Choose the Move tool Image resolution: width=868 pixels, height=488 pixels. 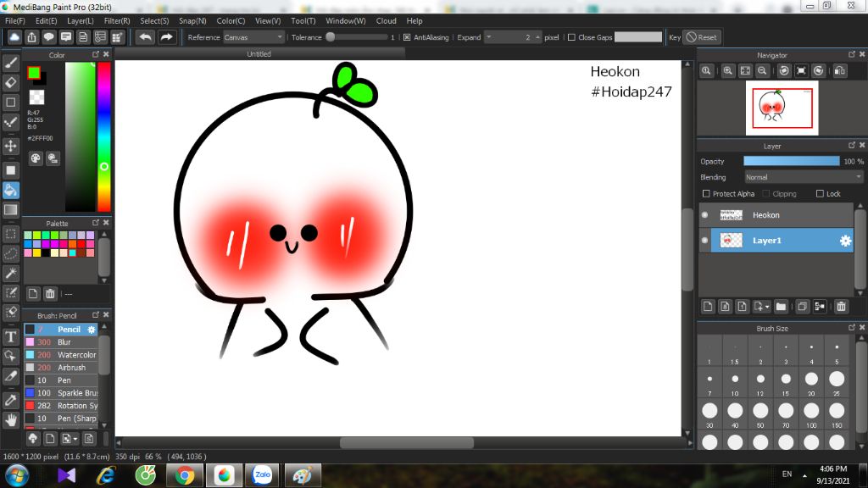[x=10, y=146]
